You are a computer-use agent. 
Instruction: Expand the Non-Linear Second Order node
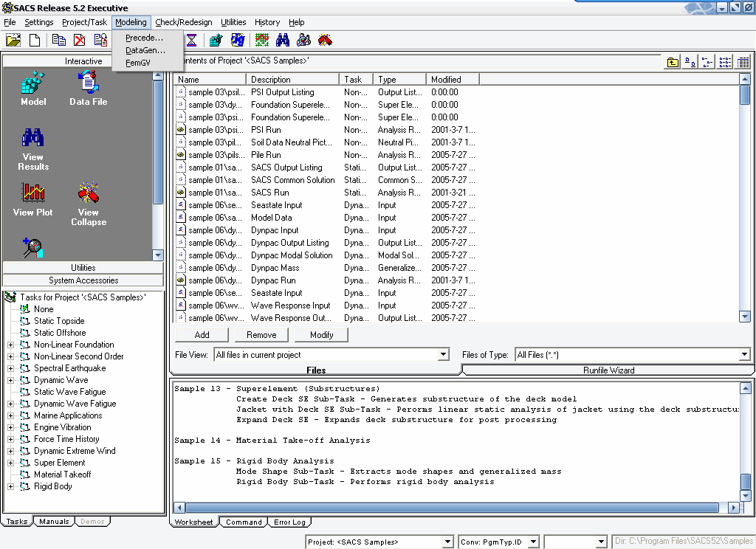point(10,356)
